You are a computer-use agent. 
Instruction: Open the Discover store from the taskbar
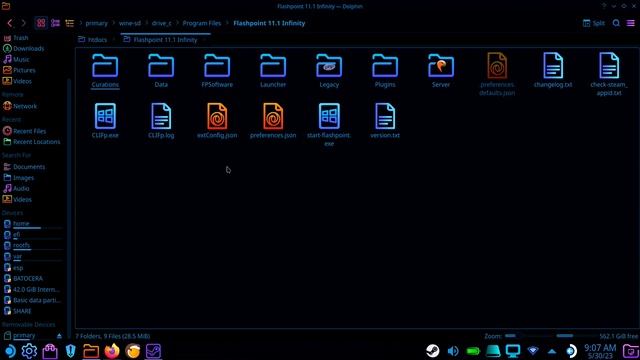[x=50, y=351]
